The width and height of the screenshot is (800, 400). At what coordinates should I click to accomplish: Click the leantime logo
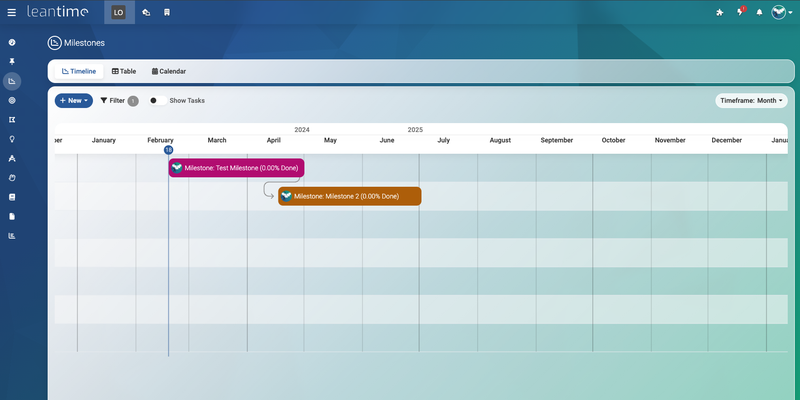coord(58,12)
